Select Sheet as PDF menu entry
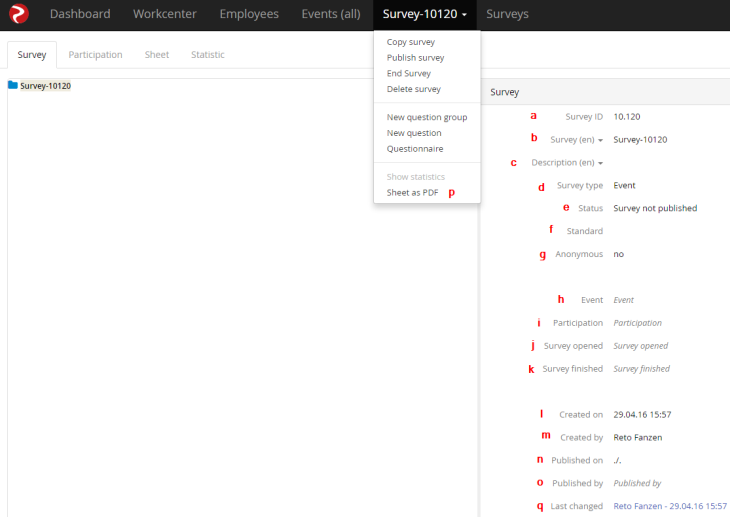The width and height of the screenshot is (730, 517). [x=412, y=193]
